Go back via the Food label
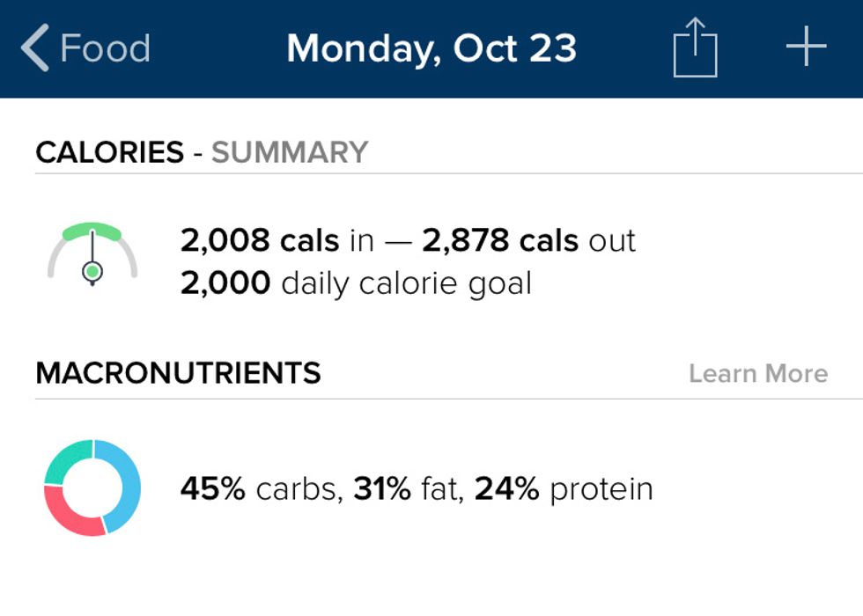863x616 pixels. point(105,48)
